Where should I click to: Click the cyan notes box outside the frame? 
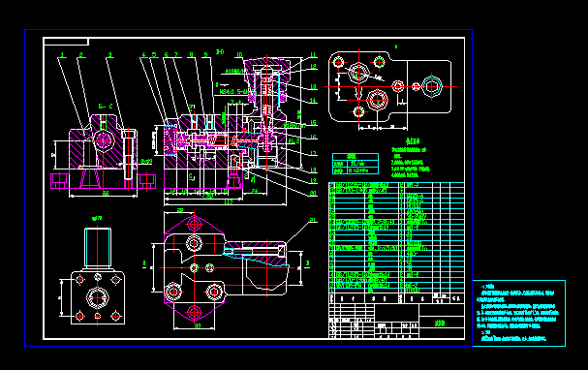pos(519,313)
